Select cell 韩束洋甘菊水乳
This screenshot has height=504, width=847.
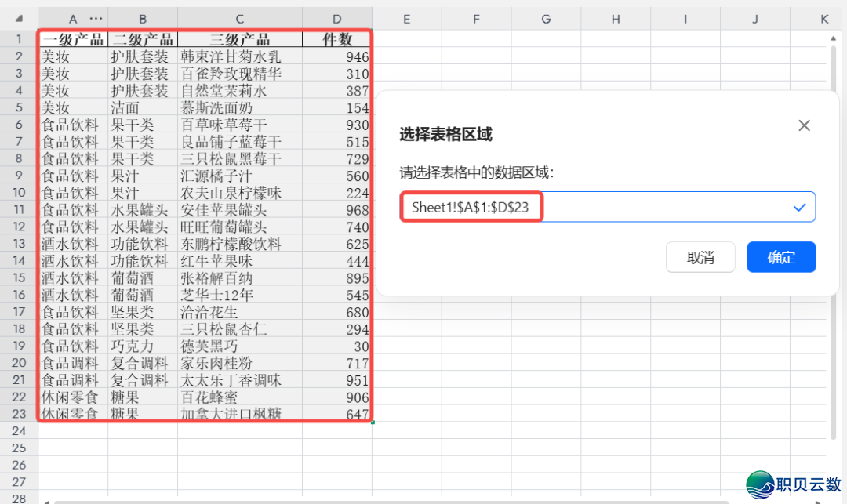point(240,56)
